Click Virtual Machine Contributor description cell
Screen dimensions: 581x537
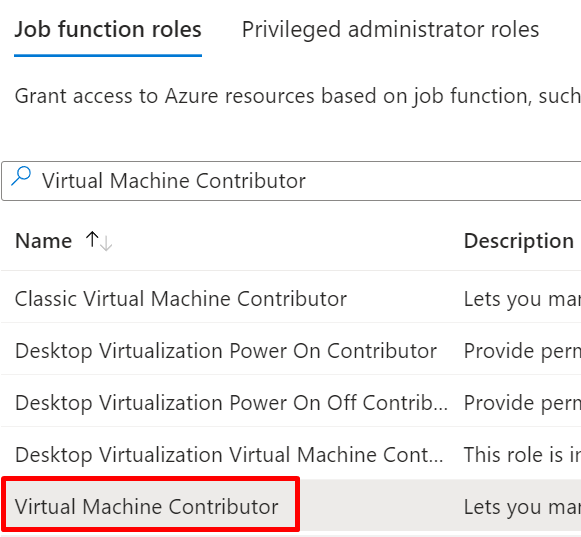point(522,506)
